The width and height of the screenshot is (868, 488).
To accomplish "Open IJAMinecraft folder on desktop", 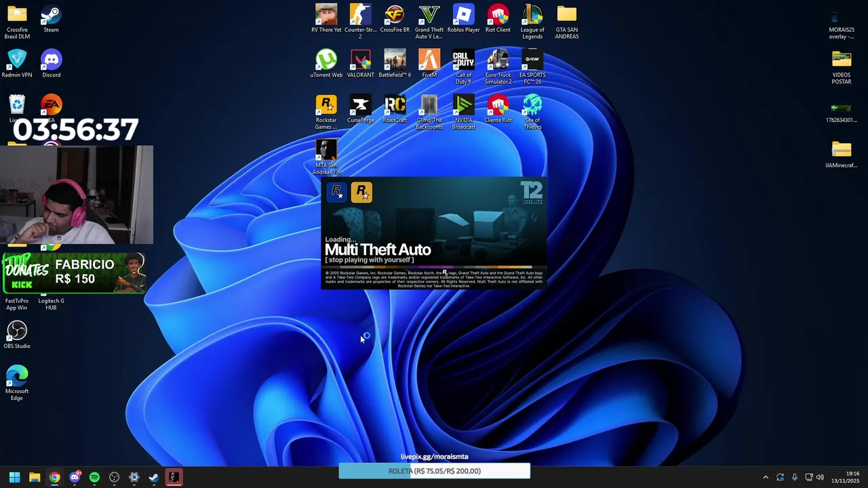I will coord(842,154).
